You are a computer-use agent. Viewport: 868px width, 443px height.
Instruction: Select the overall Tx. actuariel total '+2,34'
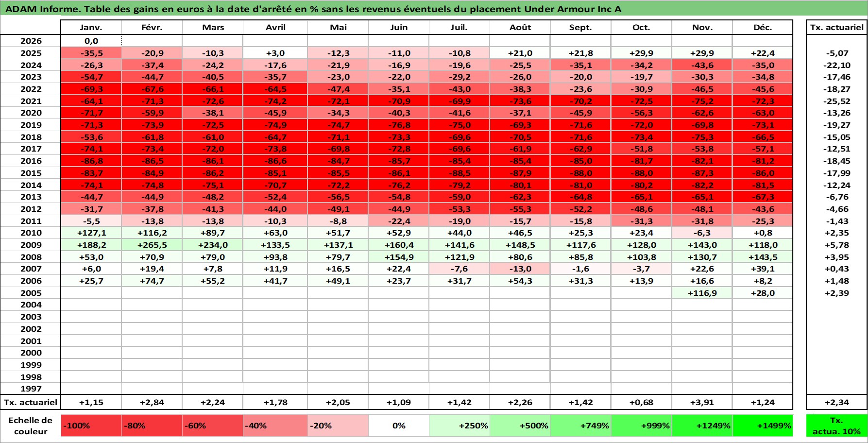click(836, 402)
